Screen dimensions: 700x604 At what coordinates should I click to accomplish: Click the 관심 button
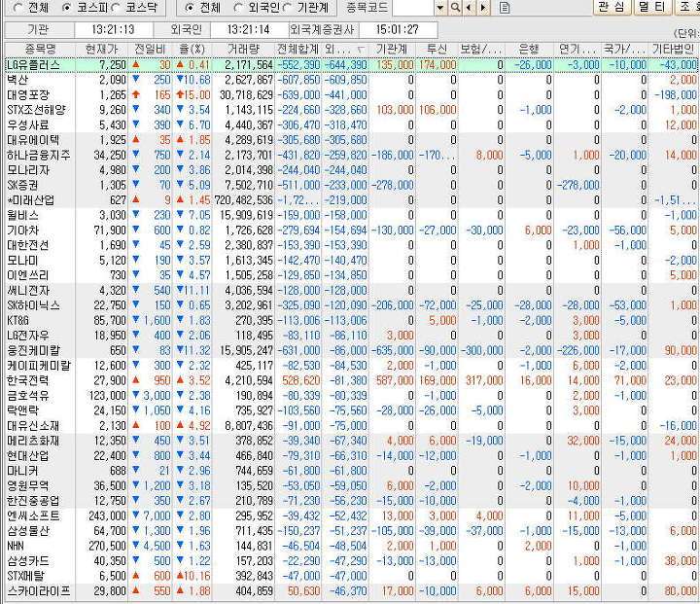click(x=612, y=7)
